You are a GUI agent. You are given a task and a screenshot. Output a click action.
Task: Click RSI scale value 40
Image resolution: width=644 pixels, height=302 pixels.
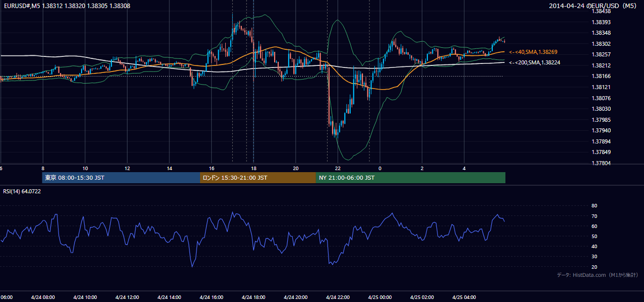click(x=594, y=247)
